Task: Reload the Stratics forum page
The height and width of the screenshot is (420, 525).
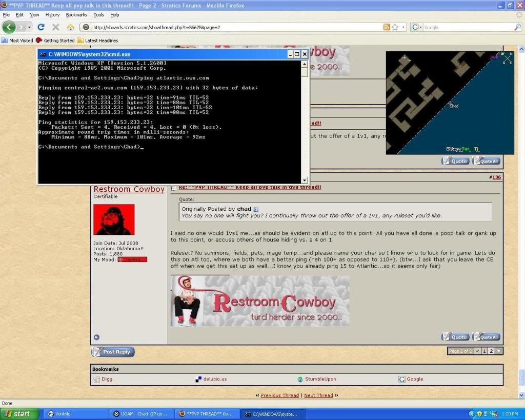Action: (x=41, y=27)
